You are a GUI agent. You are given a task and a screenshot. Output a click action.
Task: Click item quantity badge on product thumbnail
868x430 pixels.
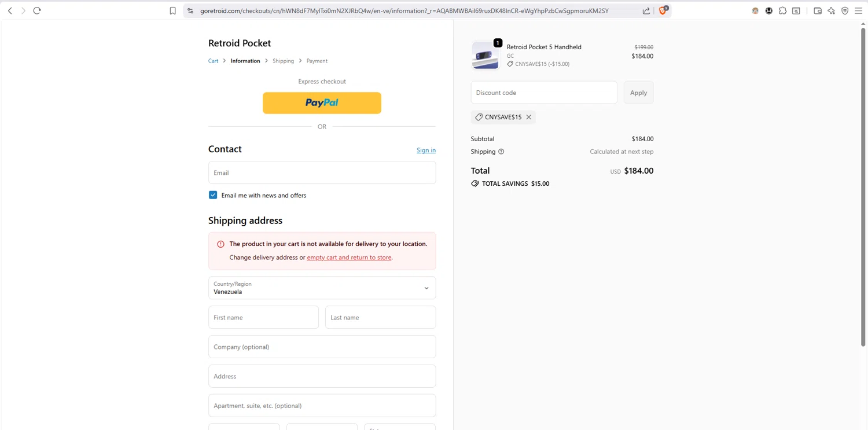click(498, 43)
